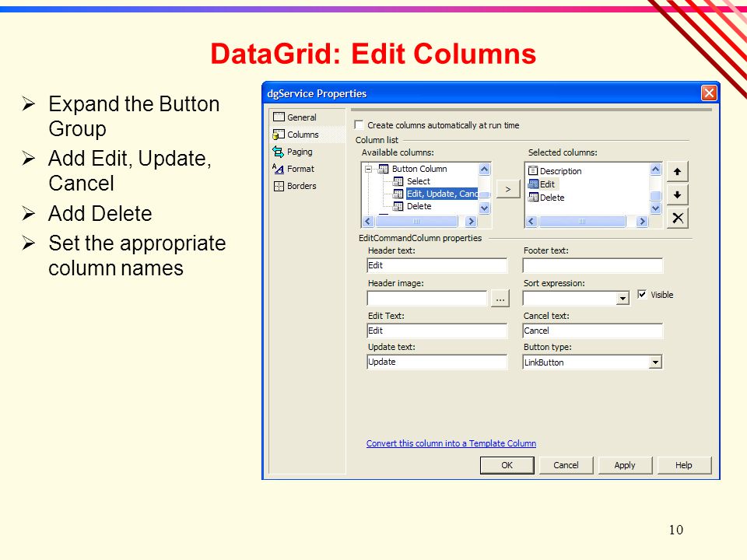Viewport: 747px width, 560px height.
Task: Collapse the Button Column tree node
Action: pyautogui.click(x=368, y=169)
